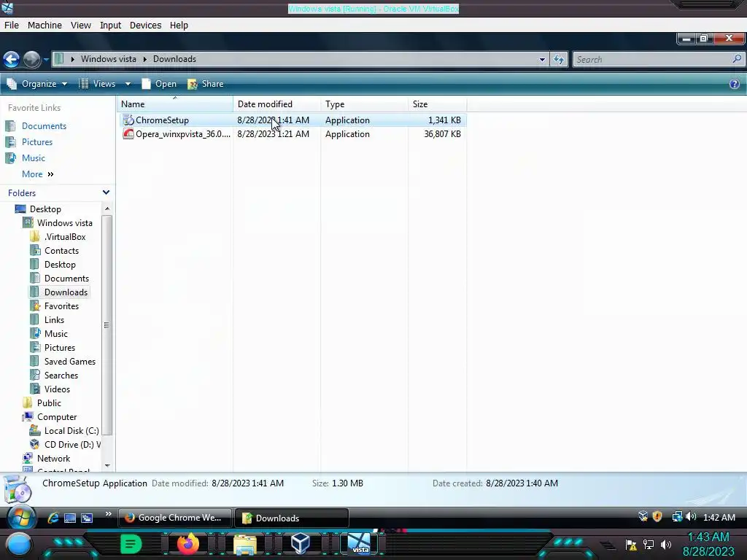Open VirtualBox View menu
This screenshot has height=560, width=747.
tap(80, 26)
